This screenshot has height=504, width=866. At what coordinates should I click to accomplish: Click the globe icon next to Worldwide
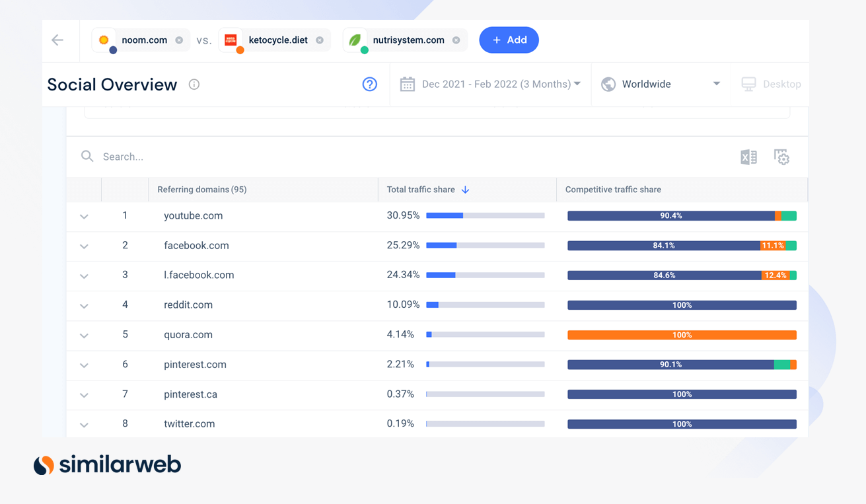pyautogui.click(x=608, y=84)
